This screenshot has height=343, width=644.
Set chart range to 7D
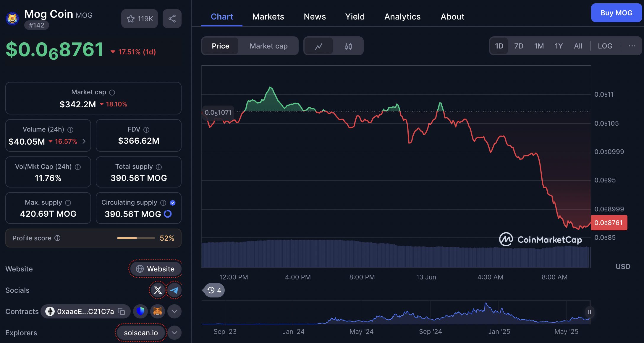click(x=519, y=46)
